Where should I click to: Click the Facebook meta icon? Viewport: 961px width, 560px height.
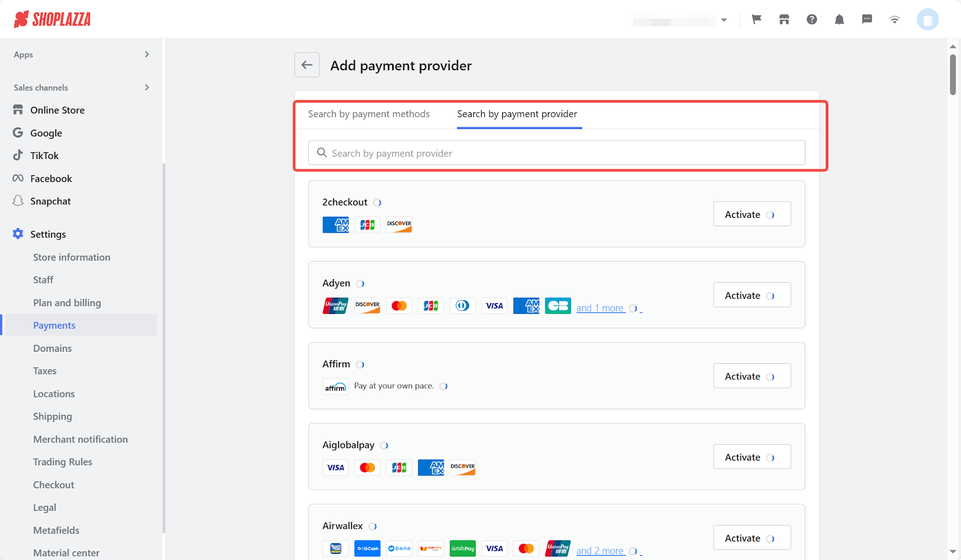point(18,178)
